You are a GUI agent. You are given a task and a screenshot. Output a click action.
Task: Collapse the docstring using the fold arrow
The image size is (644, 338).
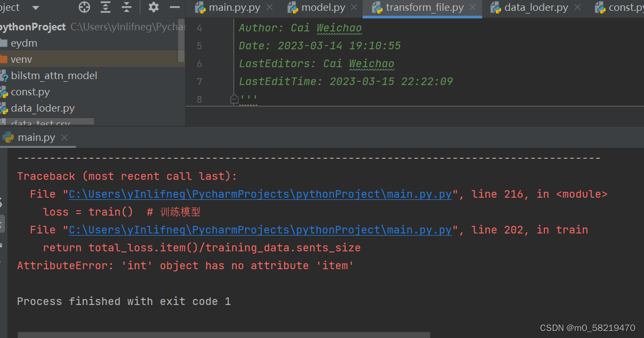(x=234, y=99)
